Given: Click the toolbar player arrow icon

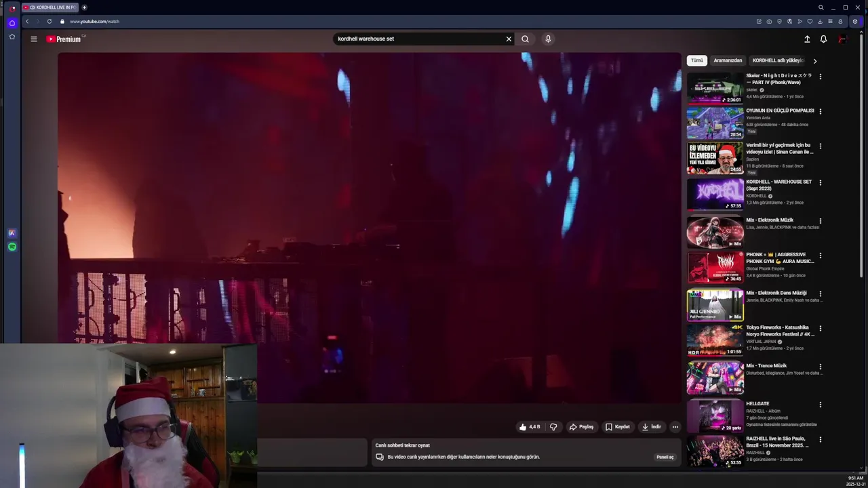Looking at the screenshot, I should pos(800,22).
